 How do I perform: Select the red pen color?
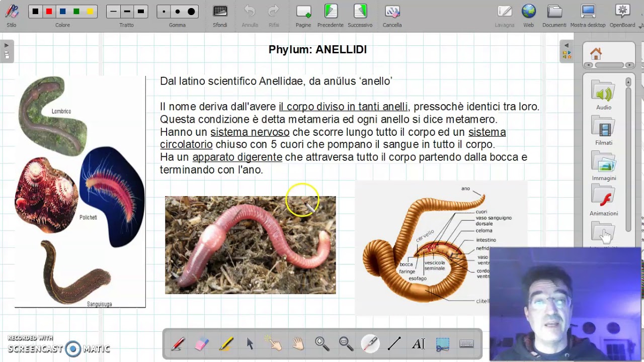pos(49,12)
